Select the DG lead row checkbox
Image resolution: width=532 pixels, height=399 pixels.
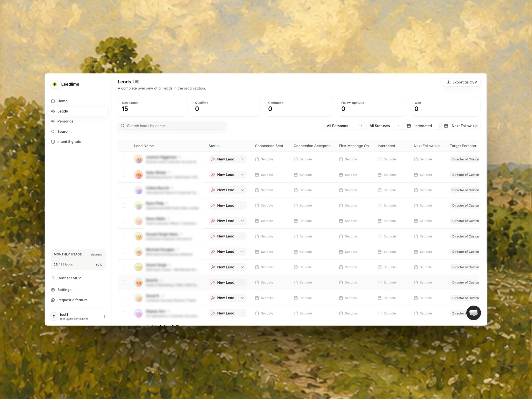124,221
